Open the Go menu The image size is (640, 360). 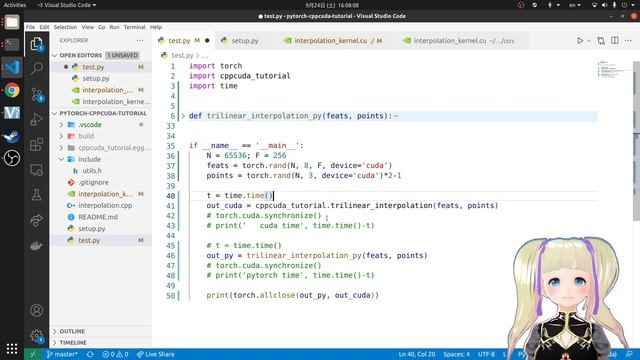click(x=102, y=27)
